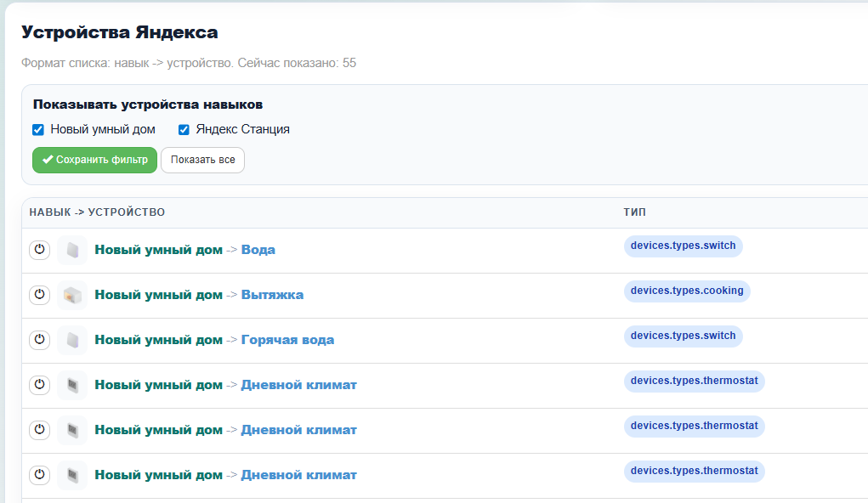Click the Сейчас показано: 55 subtitle text

tap(297, 63)
